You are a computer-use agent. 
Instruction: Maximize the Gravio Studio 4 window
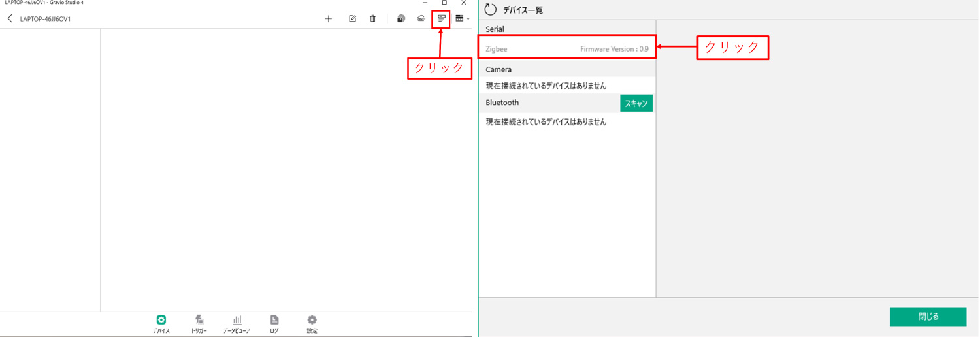tap(444, 3)
